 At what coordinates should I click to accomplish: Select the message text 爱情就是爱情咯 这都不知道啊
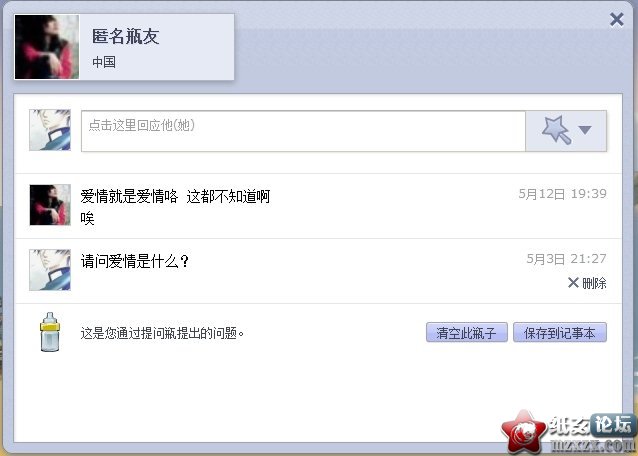pyautogui.click(x=175, y=196)
